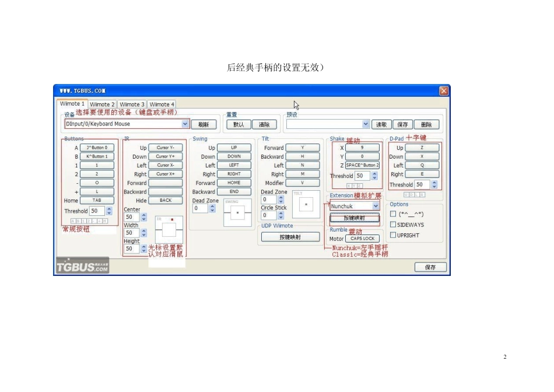554x392 pixels.
Task: Click the Tilt Forward mapping Y
Action: pyautogui.click(x=303, y=148)
